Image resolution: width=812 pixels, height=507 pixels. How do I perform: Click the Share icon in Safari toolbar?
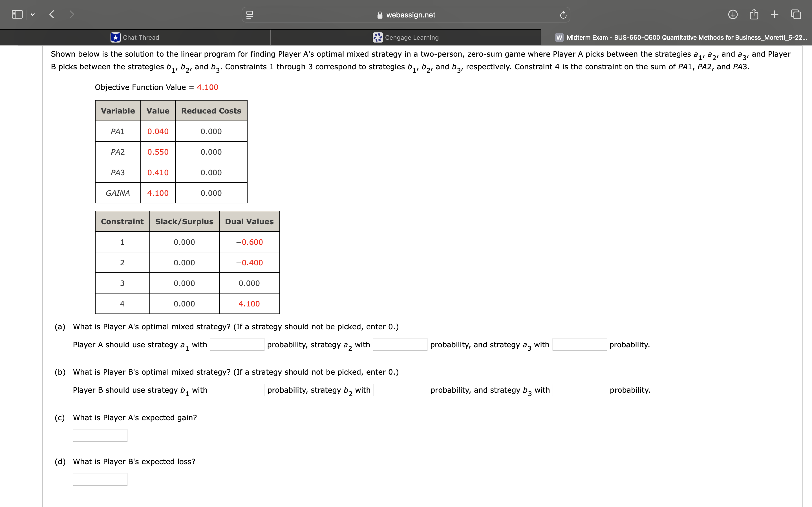click(x=754, y=14)
